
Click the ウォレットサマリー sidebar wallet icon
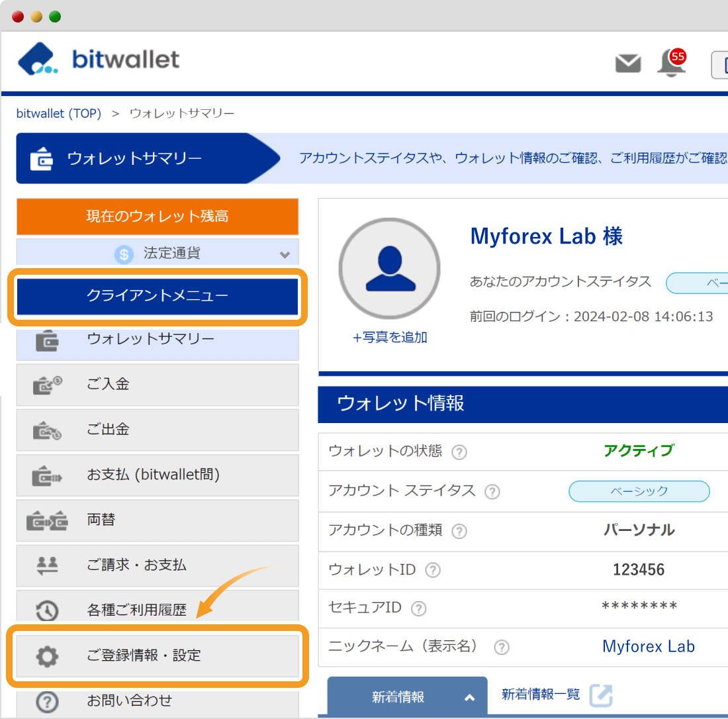(47, 341)
